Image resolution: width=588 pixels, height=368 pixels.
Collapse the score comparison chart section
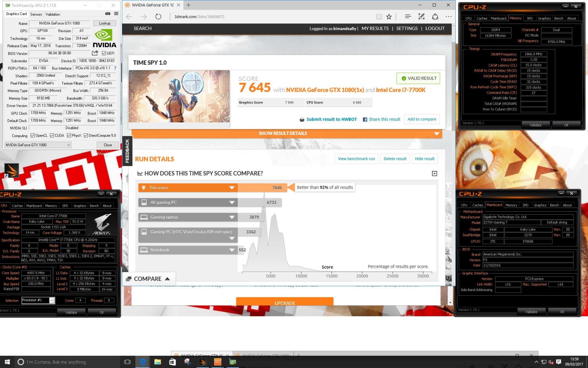click(435, 173)
